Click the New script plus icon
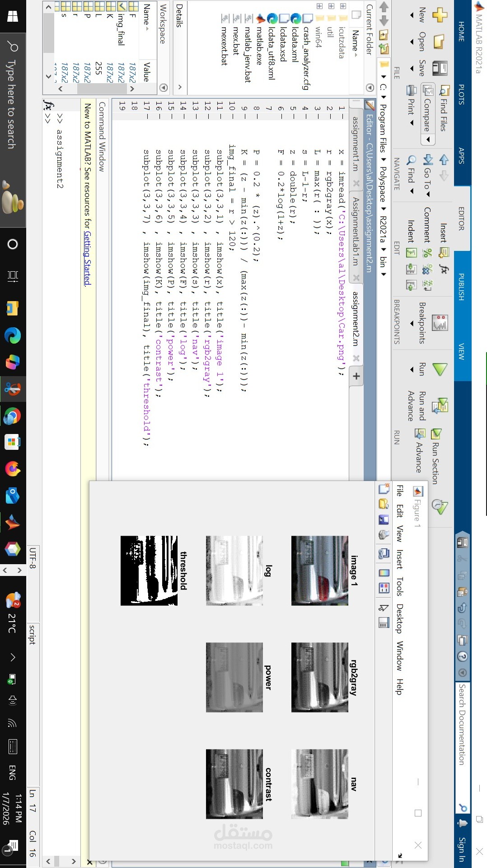This screenshot has height=868, width=487. click(x=439, y=15)
